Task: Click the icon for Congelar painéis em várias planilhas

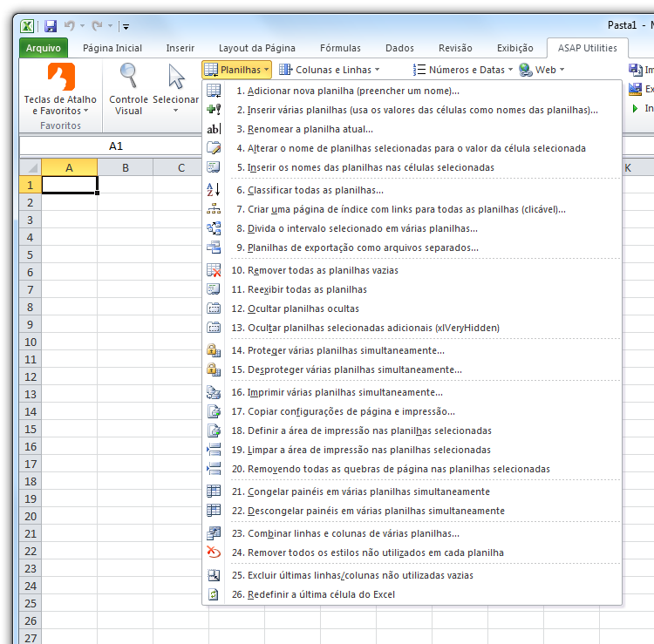Action: click(214, 491)
